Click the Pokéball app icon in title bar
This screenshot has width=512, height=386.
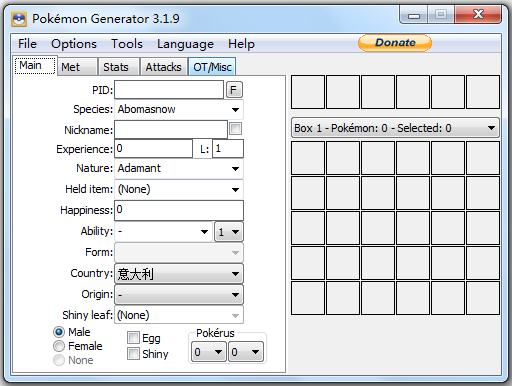pos(19,19)
